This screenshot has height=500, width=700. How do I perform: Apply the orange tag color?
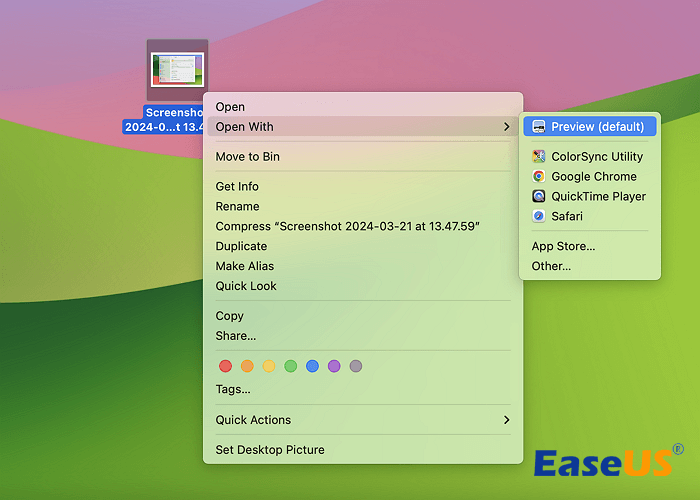247,366
